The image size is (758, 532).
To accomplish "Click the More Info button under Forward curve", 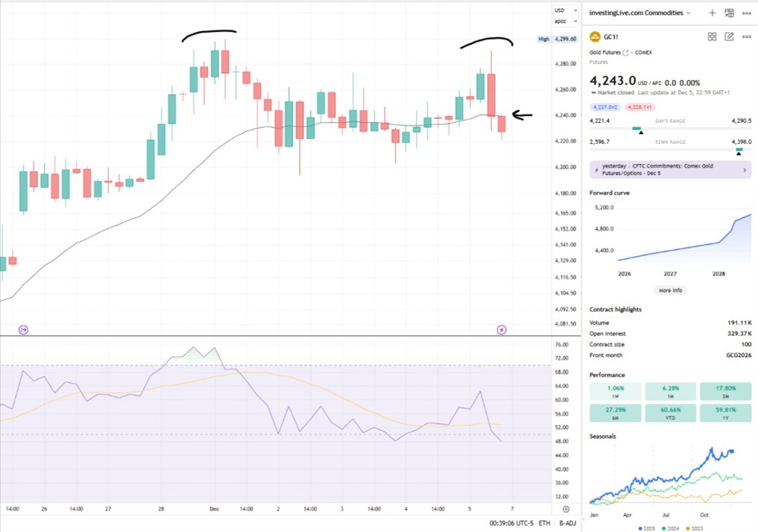I will pyautogui.click(x=670, y=290).
